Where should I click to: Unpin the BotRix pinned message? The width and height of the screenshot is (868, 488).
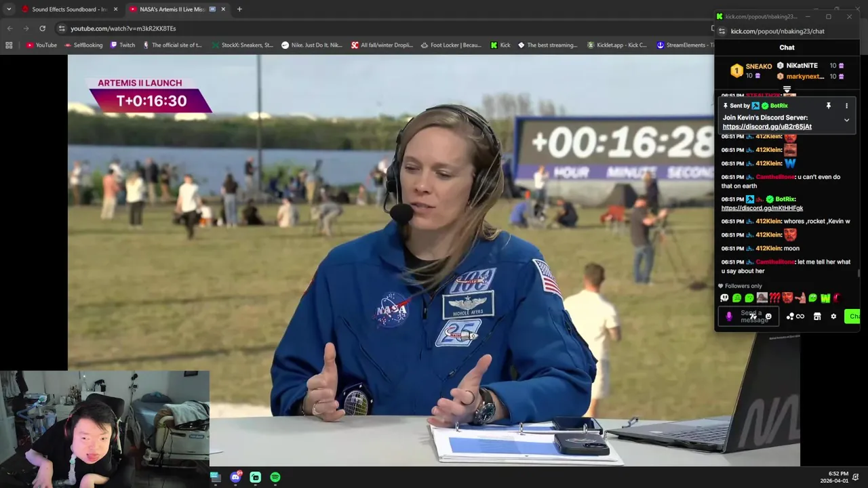(828, 106)
